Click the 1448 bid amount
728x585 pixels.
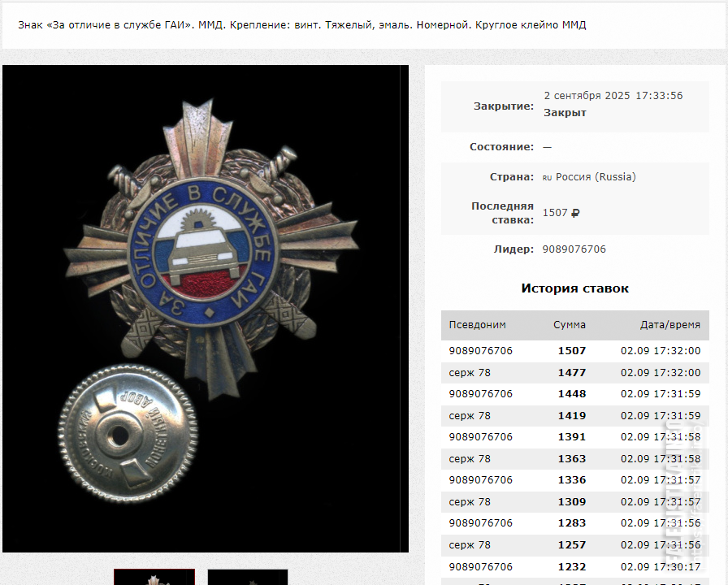point(571,394)
